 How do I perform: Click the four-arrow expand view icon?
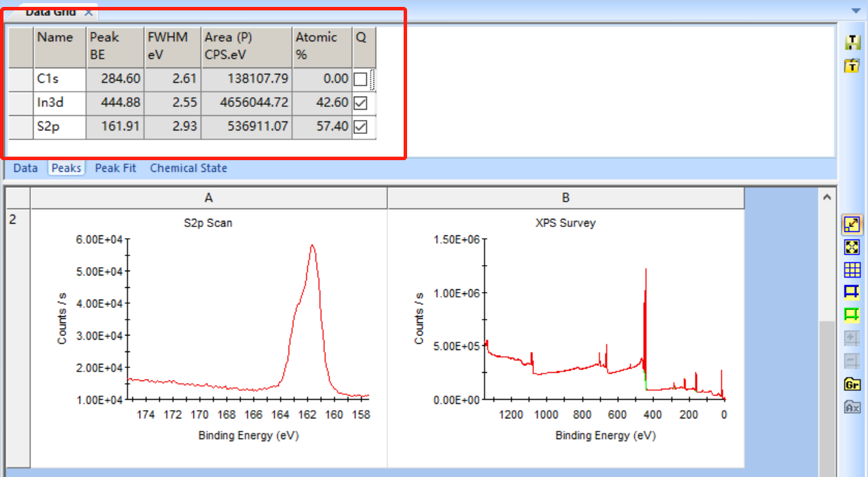tap(852, 247)
